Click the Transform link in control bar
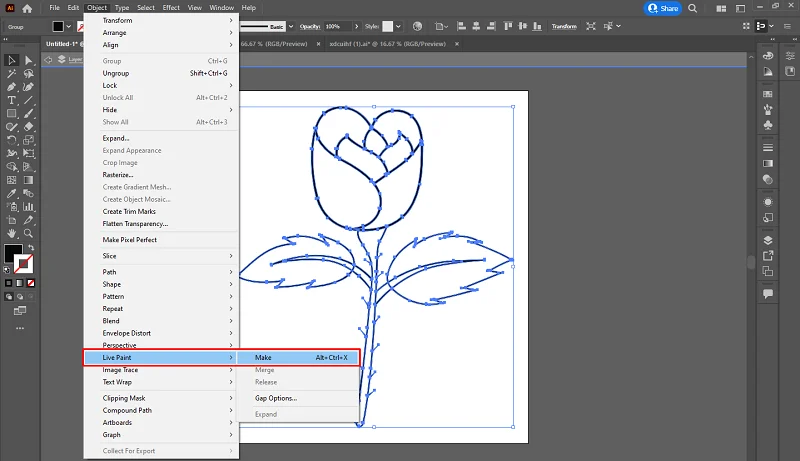 coord(564,27)
